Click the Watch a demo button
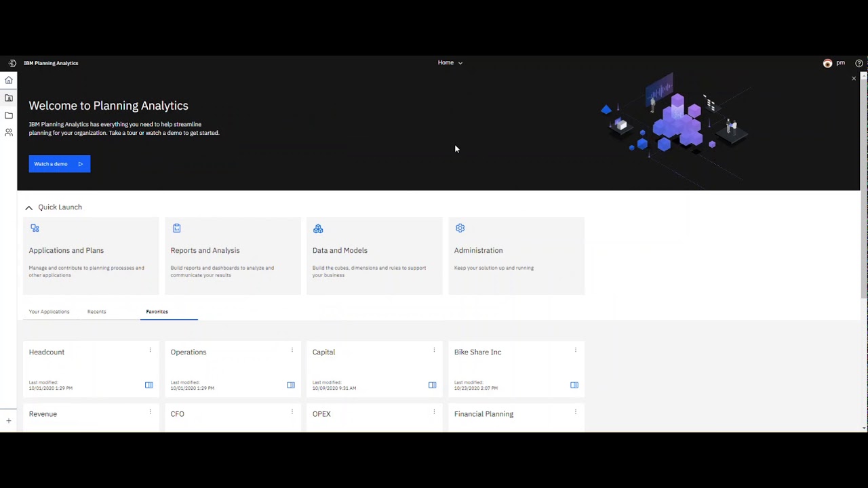 pyautogui.click(x=60, y=164)
